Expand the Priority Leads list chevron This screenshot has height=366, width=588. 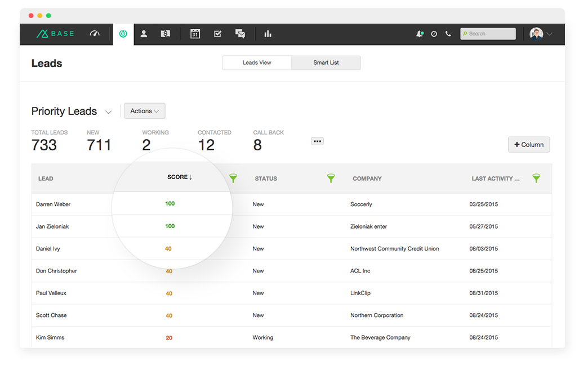coord(109,112)
